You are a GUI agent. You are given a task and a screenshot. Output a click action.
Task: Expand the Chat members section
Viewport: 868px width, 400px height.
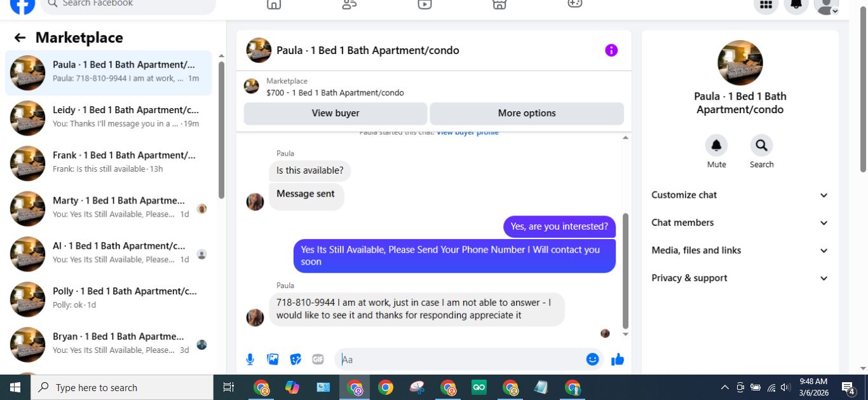(740, 223)
